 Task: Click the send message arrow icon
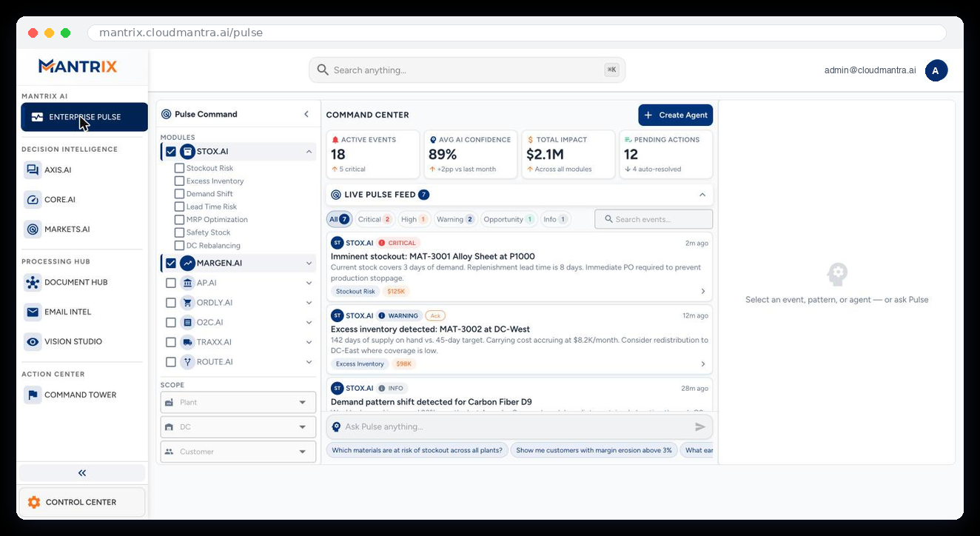coord(700,427)
